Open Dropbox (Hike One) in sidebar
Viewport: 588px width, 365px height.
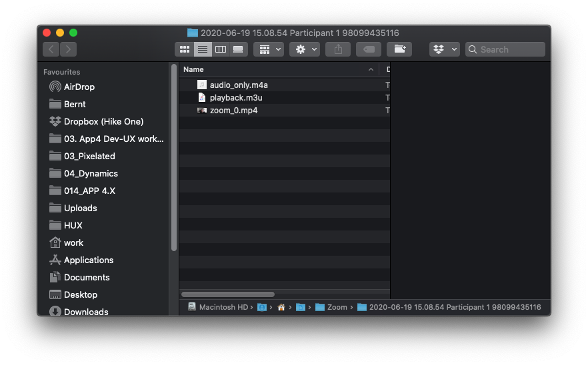(97, 121)
